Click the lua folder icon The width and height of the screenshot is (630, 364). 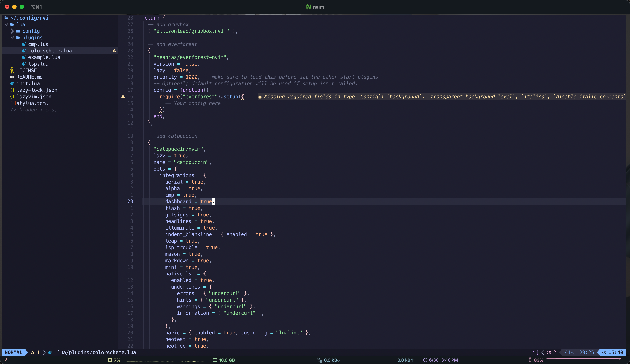pos(12,24)
